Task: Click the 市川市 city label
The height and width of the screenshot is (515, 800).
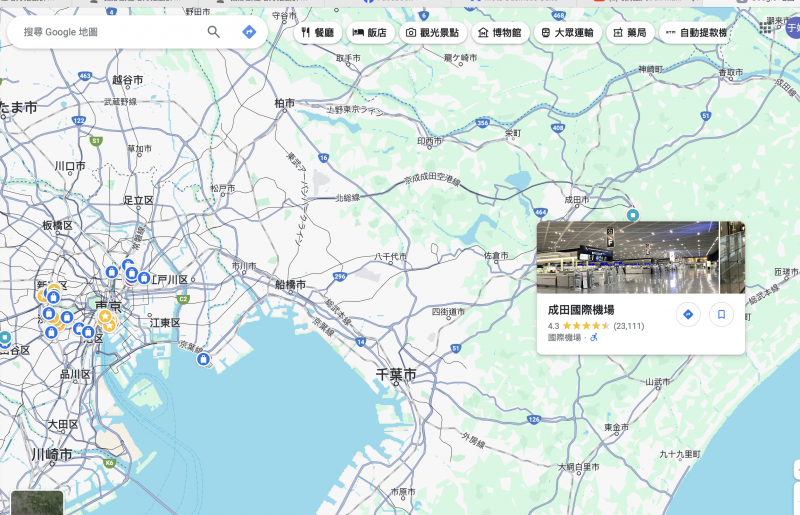Action: point(244,266)
